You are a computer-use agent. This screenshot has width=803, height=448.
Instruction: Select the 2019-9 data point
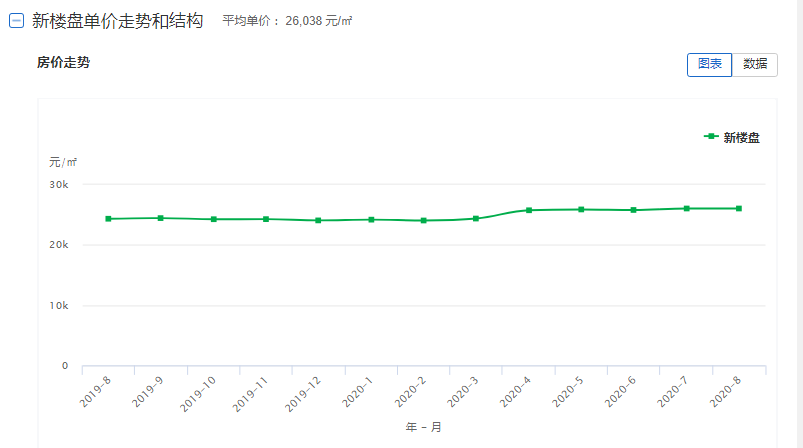click(161, 218)
